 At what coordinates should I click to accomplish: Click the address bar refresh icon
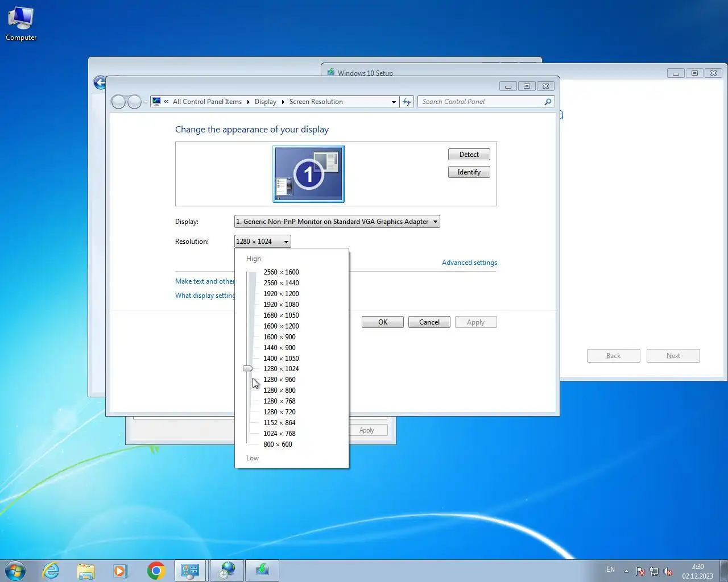pos(407,102)
